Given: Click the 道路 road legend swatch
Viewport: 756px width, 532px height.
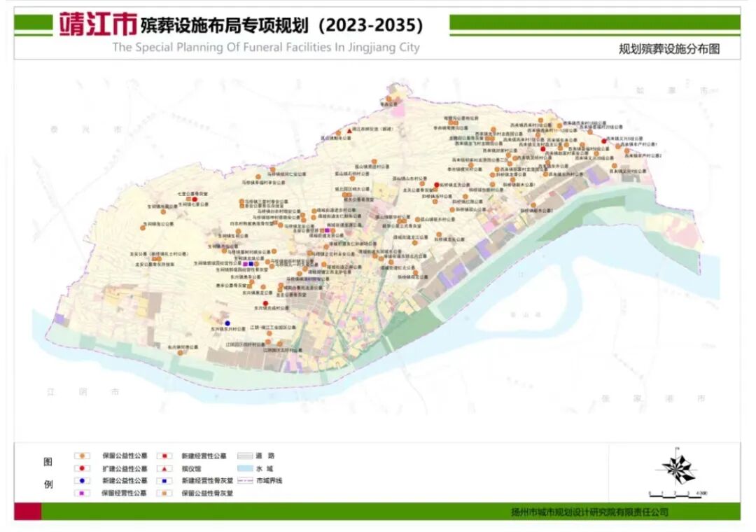Looking at the screenshot, I should pos(246,456).
